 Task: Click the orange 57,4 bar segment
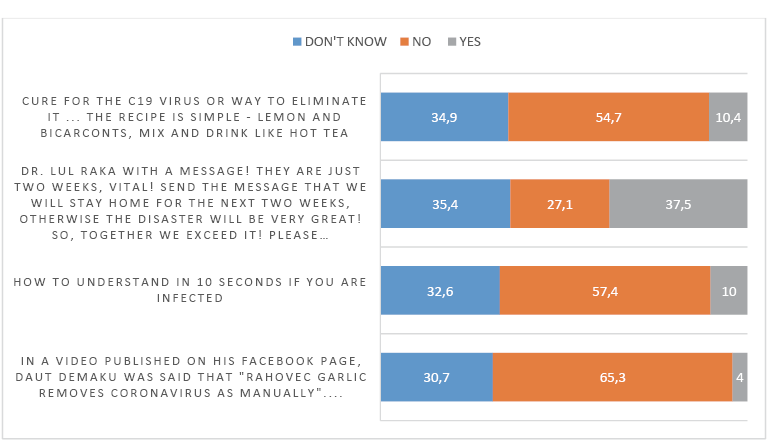[x=605, y=293]
